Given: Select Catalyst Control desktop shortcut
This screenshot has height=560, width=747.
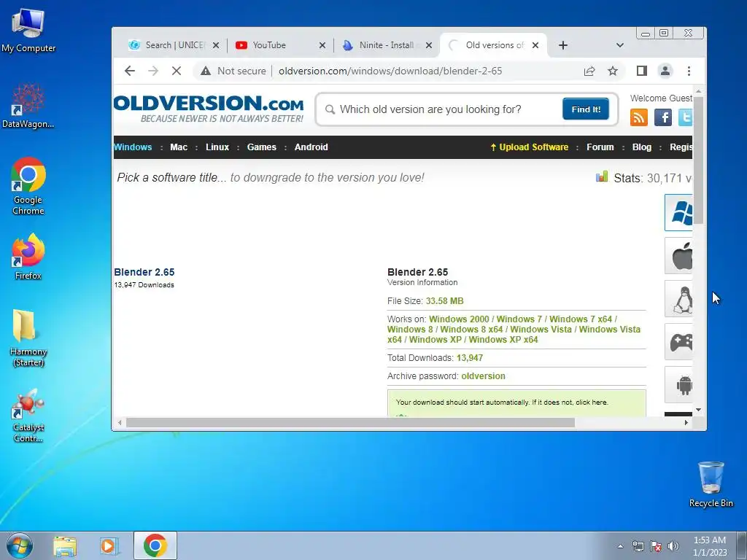Looking at the screenshot, I should (28, 416).
